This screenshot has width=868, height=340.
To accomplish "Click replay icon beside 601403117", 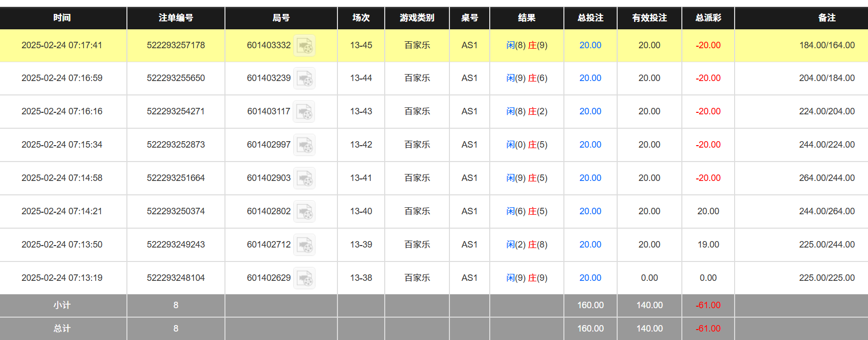I will (x=304, y=112).
